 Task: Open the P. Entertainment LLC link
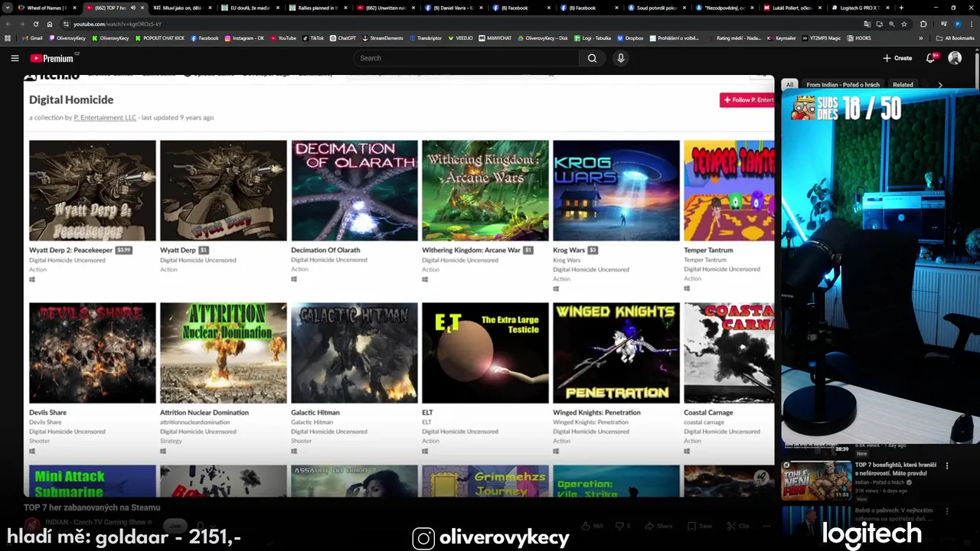pos(105,118)
